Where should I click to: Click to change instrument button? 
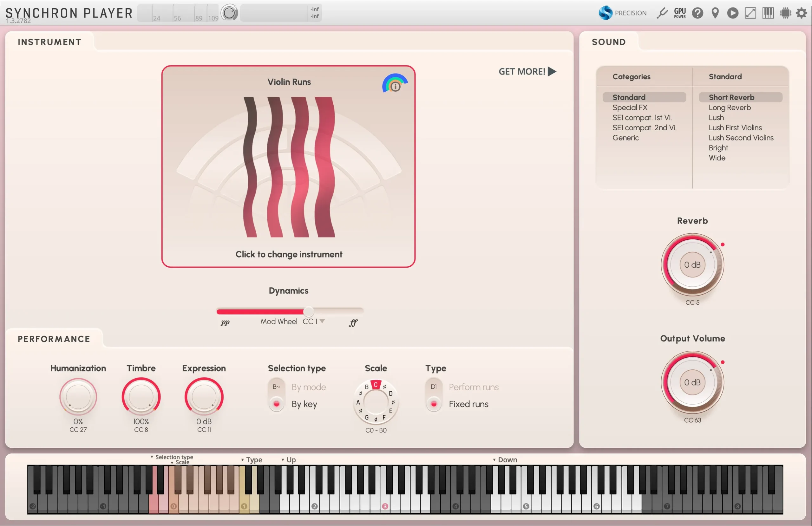289,254
